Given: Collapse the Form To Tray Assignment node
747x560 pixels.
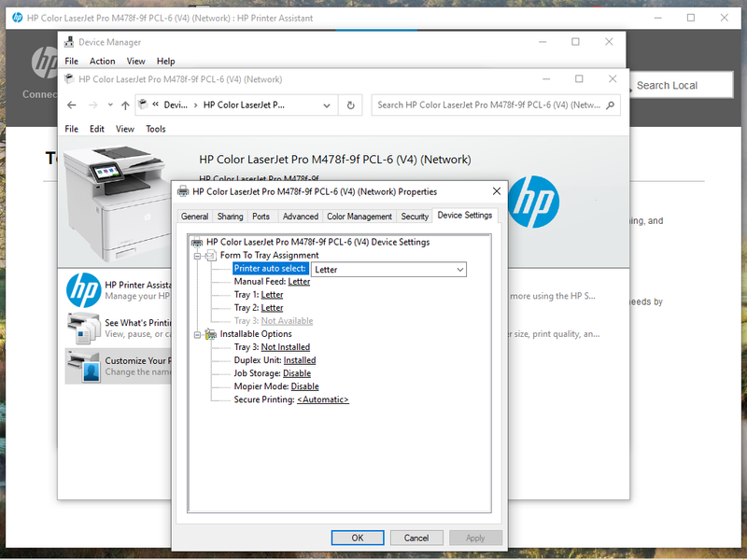Looking at the screenshot, I should (x=197, y=256).
